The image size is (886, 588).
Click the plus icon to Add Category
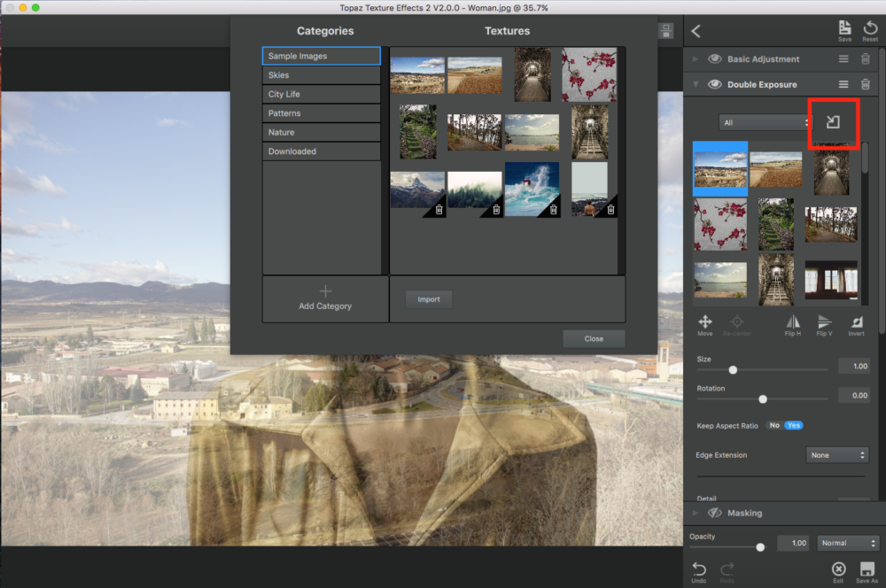tap(325, 291)
